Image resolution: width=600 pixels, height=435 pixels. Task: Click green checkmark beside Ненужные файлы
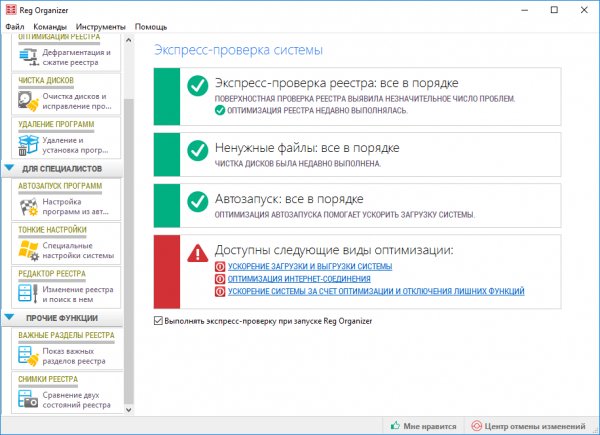(198, 150)
